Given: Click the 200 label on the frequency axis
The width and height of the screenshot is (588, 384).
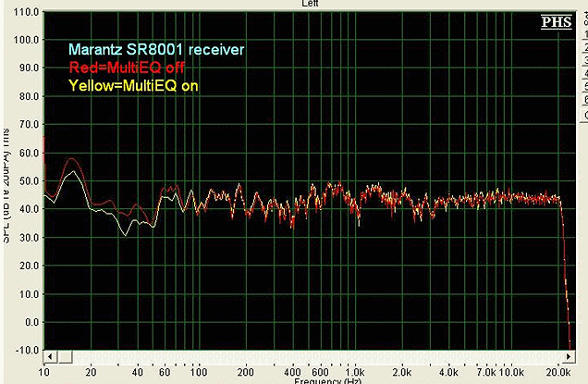Looking at the screenshot, I should (x=246, y=372).
